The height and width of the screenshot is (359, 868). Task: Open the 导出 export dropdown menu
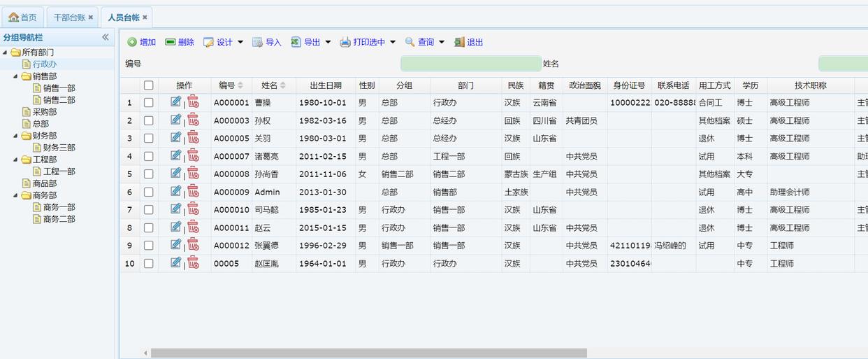point(328,43)
